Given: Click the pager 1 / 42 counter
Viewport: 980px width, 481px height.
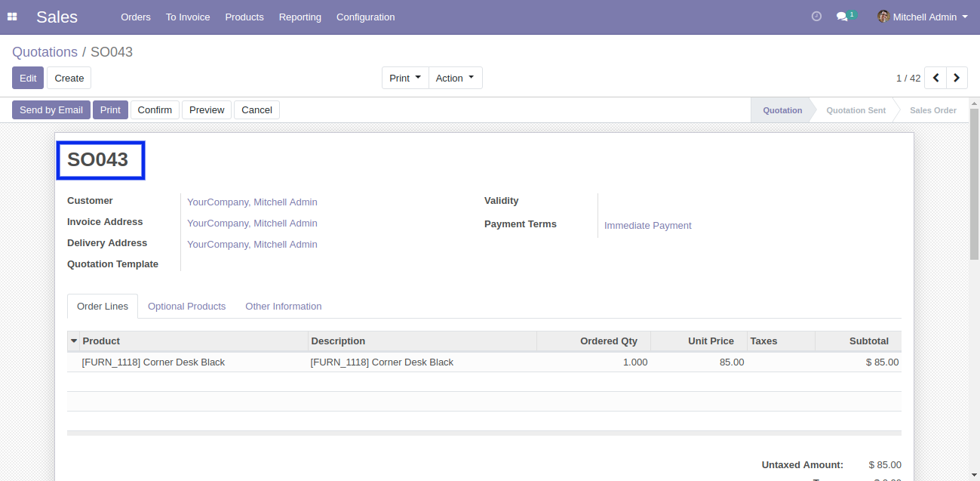Looking at the screenshot, I should [908, 78].
